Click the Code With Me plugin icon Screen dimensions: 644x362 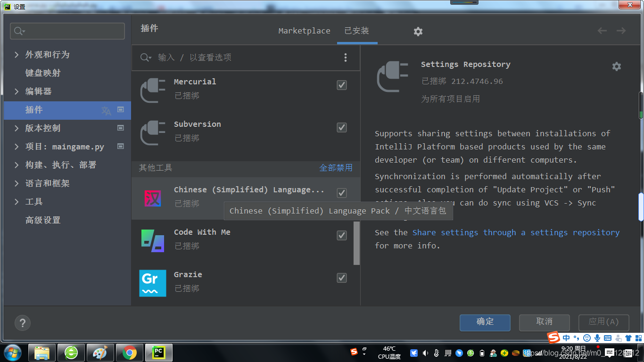pyautogui.click(x=153, y=240)
